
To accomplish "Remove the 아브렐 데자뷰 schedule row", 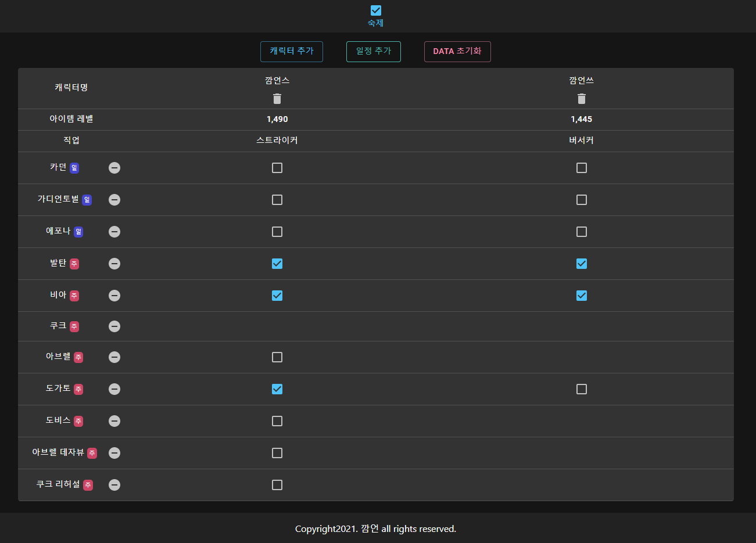I will click(x=114, y=453).
